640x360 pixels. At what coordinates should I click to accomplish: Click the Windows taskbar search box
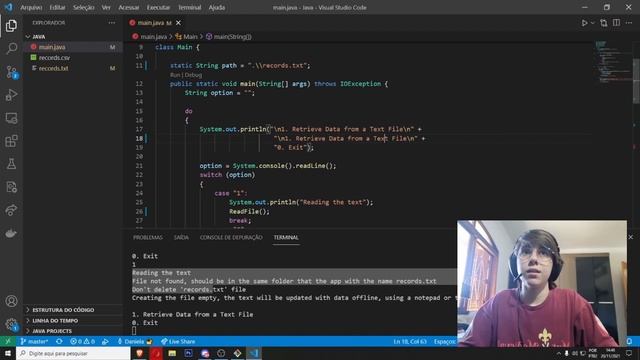tap(73, 353)
